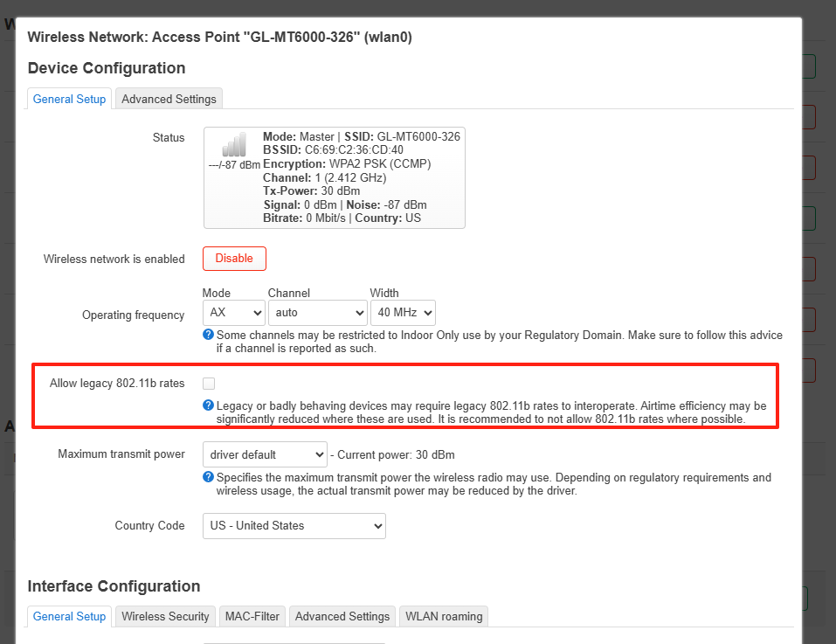Screen dimensions: 836x644
Task: Click help icon beside legacy 802.11b description
Action: [x=208, y=405]
